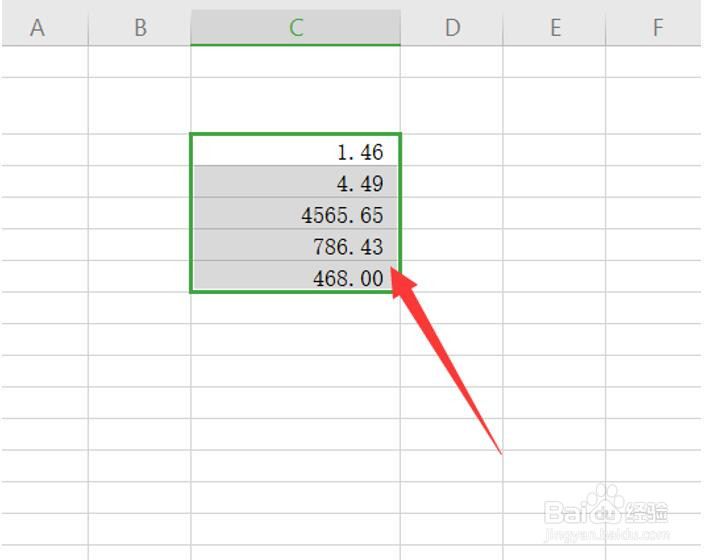This screenshot has height=560, width=710.
Task: Select column D header
Action: [x=452, y=27]
